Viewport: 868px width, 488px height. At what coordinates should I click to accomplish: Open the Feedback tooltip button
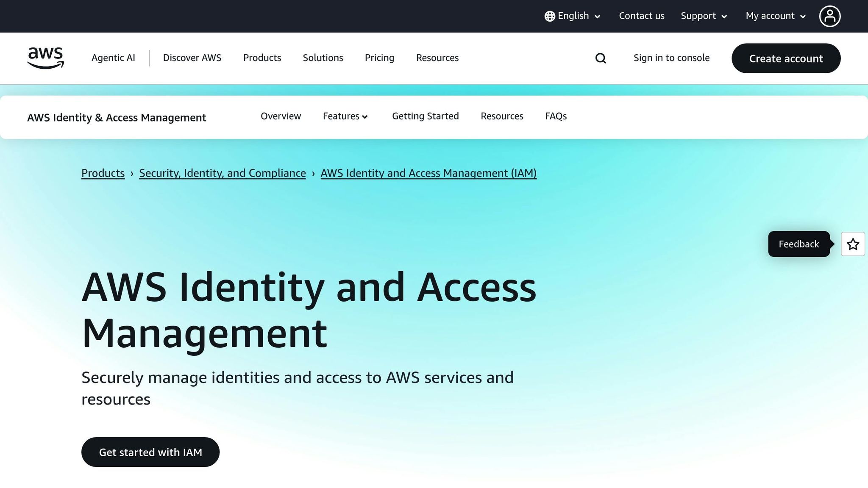(x=799, y=244)
